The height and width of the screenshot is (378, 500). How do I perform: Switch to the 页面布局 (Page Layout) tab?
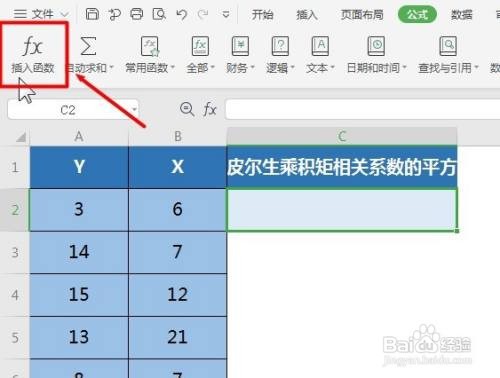point(362,14)
